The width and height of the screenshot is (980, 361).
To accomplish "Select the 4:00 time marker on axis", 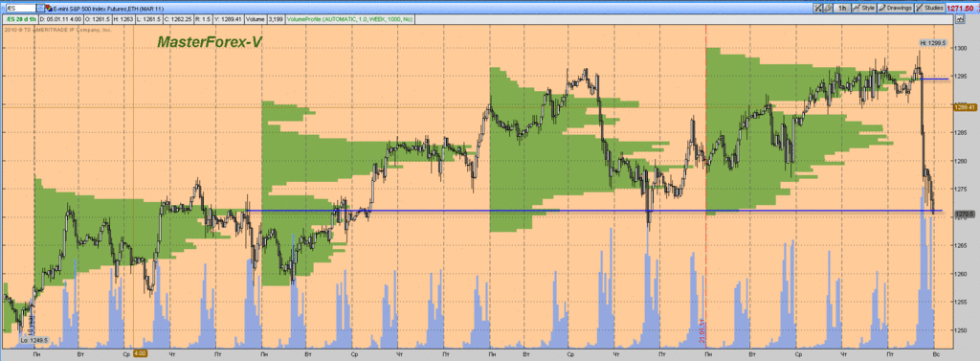I will [x=141, y=353].
